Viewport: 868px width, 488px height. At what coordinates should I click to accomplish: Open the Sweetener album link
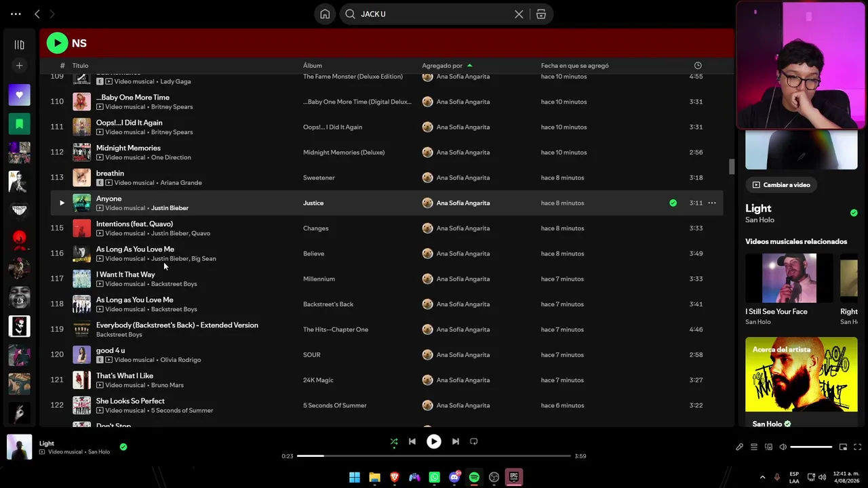pos(319,178)
